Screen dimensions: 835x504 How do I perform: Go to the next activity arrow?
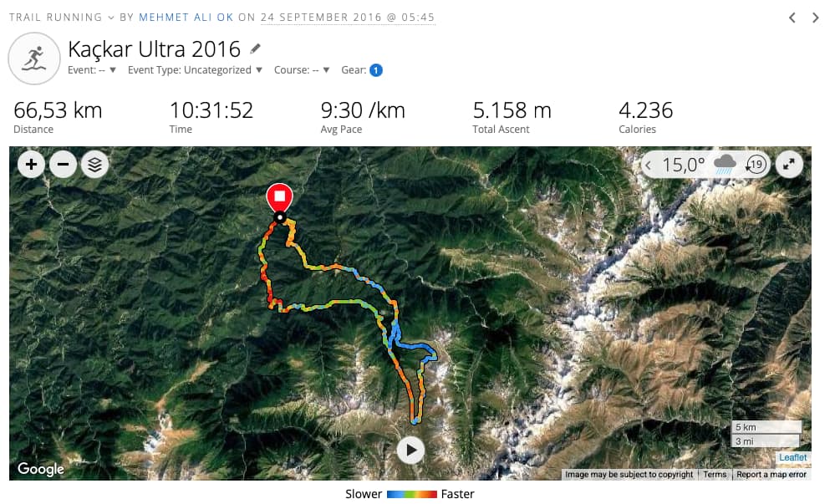coord(815,18)
